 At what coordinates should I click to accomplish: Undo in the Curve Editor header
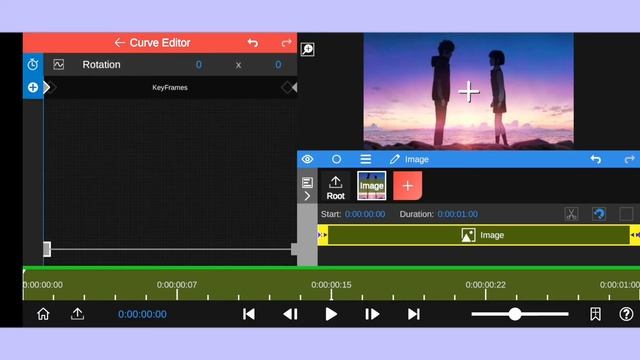point(253,43)
